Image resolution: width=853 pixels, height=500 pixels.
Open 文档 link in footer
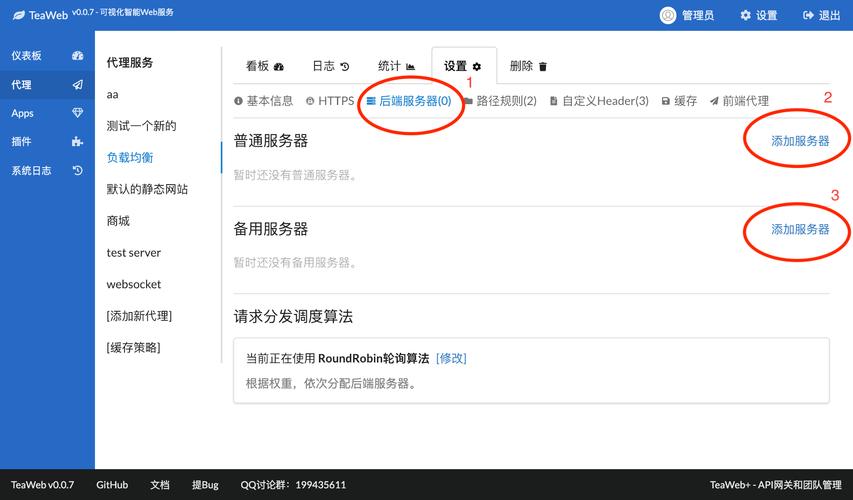click(160, 484)
